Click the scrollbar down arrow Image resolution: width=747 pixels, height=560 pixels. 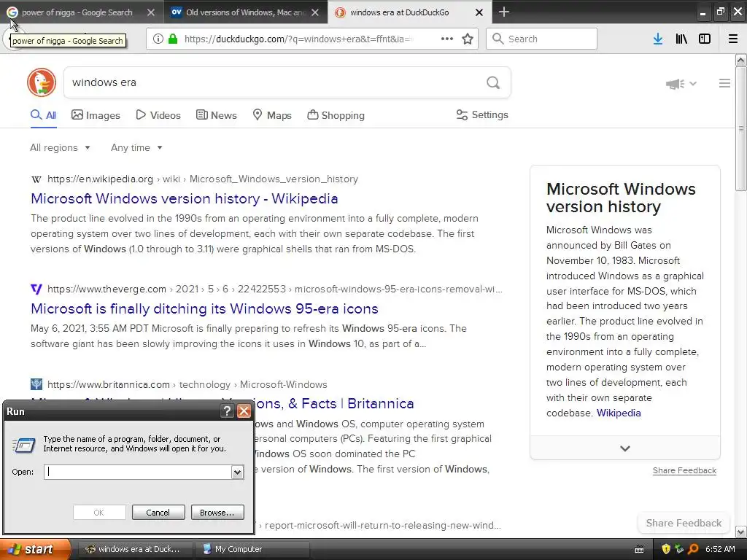pos(740,532)
